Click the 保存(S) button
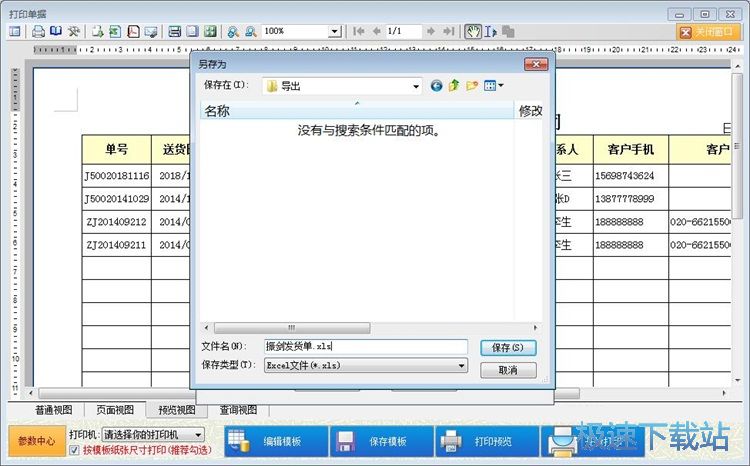Viewport: 750px width, 466px height. pos(508,347)
